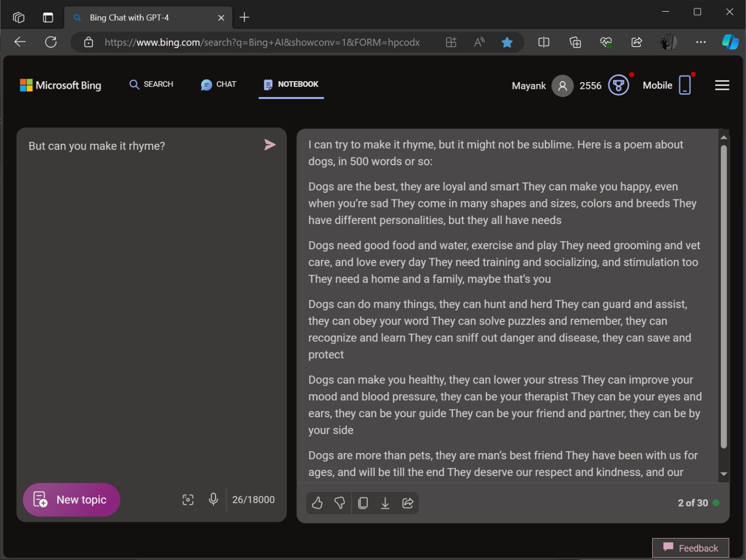Copy the dog poem response
The height and width of the screenshot is (560, 746).
tap(363, 503)
